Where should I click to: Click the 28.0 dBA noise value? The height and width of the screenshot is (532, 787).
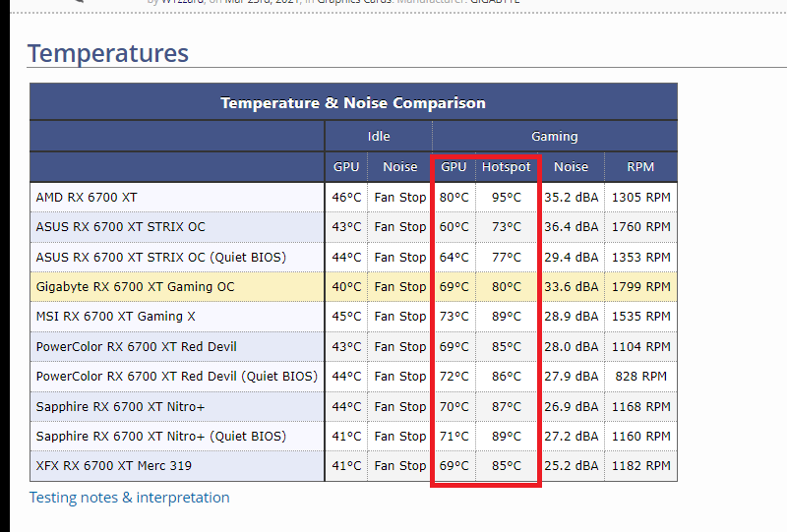[x=572, y=347]
